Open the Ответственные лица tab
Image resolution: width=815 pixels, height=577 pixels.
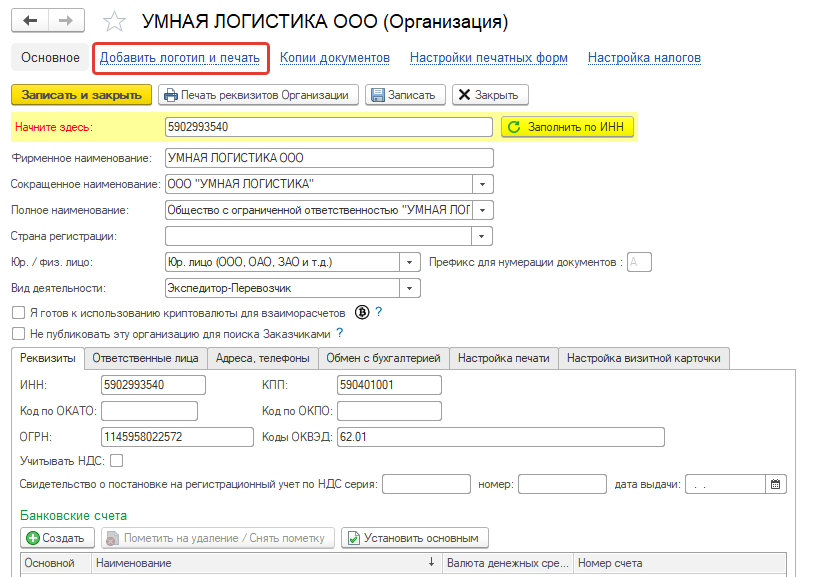pos(146,358)
